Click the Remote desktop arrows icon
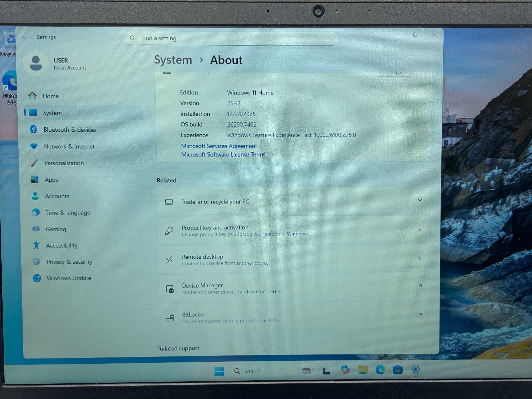This screenshot has width=532, height=399. pos(170,260)
